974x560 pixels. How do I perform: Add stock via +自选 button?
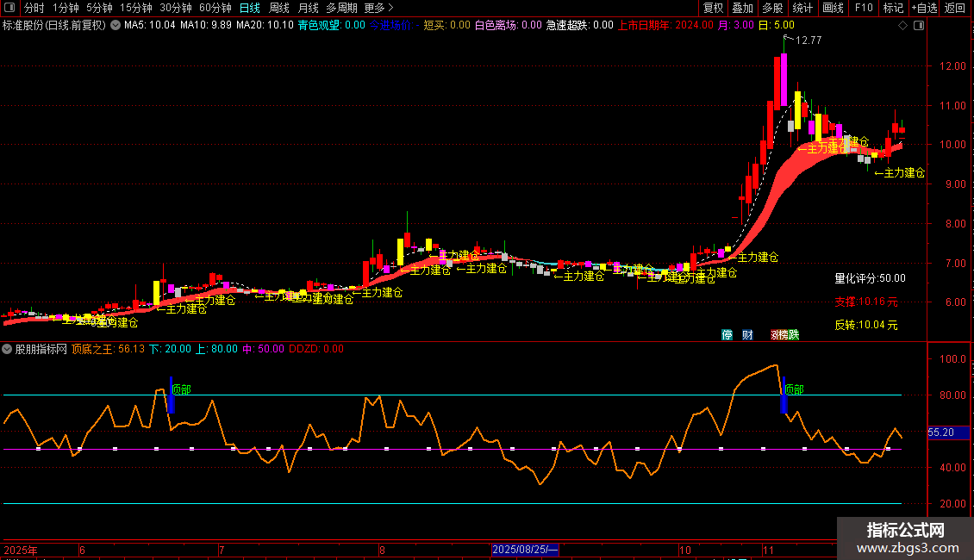(x=924, y=8)
